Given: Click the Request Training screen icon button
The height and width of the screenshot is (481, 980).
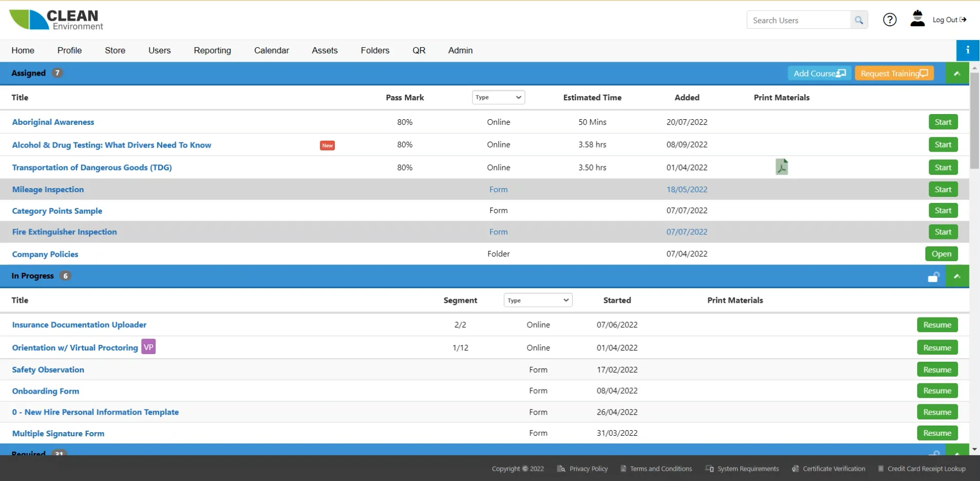Looking at the screenshot, I should pos(893,73).
